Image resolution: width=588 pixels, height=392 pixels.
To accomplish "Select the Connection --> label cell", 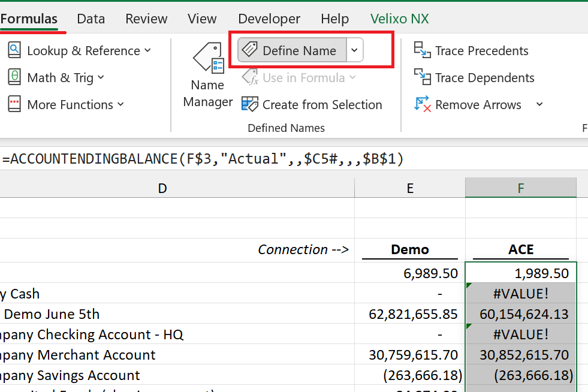I will 177,250.
